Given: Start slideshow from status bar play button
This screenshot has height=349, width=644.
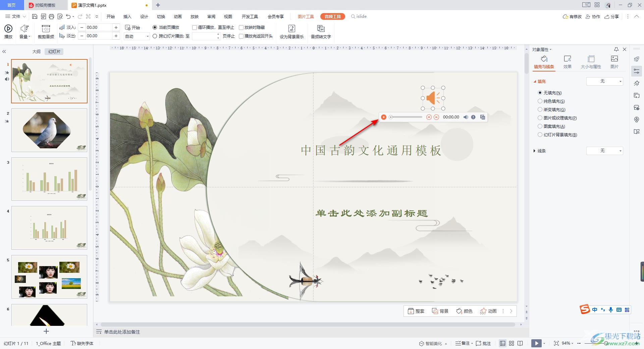Looking at the screenshot, I should (536, 343).
